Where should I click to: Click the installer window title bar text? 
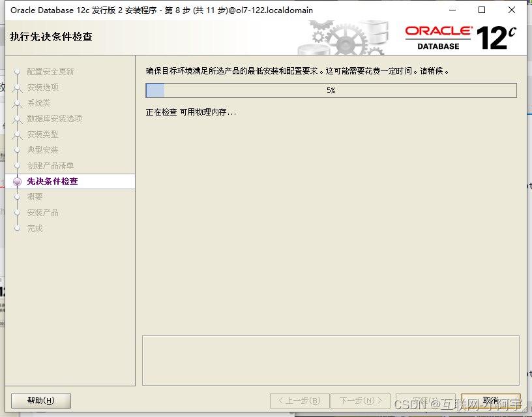pos(162,10)
